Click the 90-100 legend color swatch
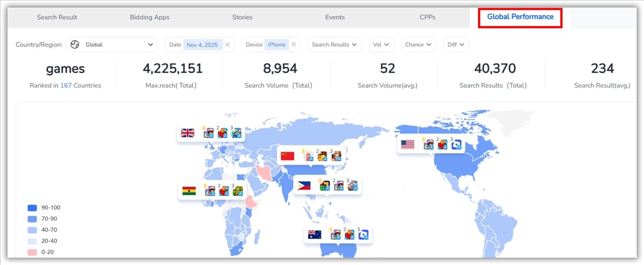 pos(32,208)
